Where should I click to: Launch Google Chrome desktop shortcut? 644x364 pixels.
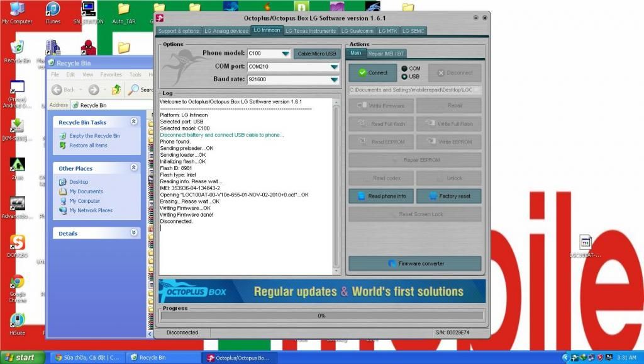coord(17,288)
